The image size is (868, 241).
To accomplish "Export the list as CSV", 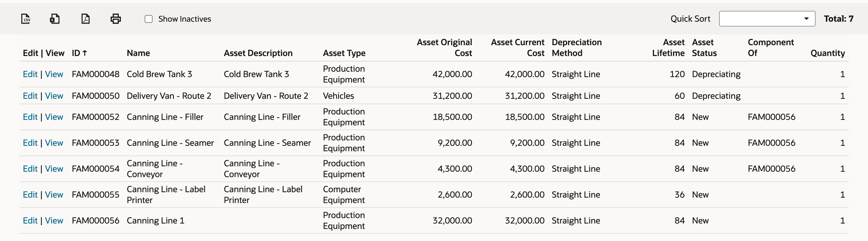I will pyautogui.click(x=26, y=19).
